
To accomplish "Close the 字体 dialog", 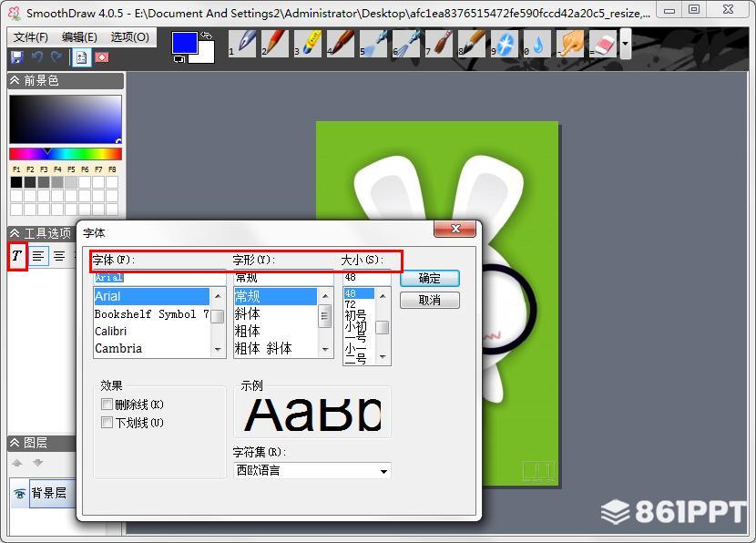I will [455, 229].
